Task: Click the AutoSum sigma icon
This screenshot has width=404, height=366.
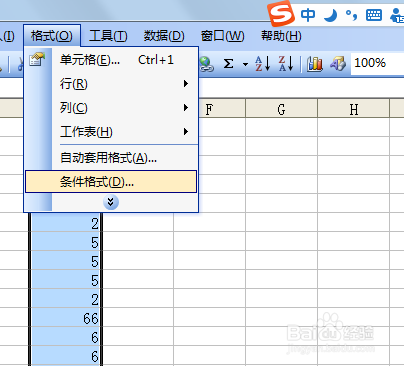Action: [x=228, y=63]
